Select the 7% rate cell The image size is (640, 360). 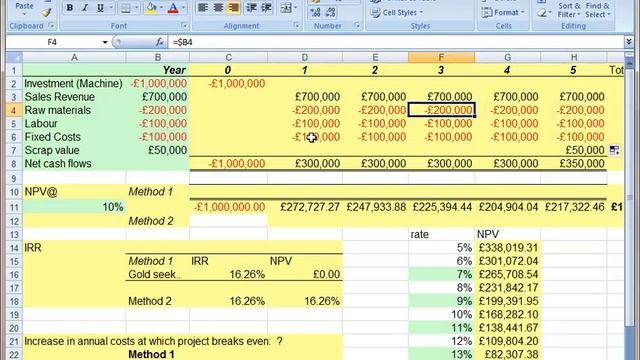[441, 274]
